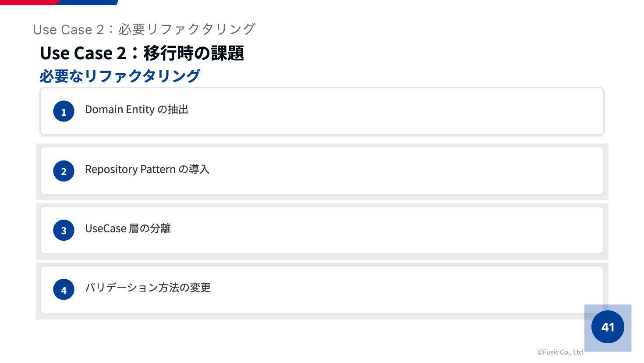Click the UseCase 層の分離 text

click(x=128, y=228)
